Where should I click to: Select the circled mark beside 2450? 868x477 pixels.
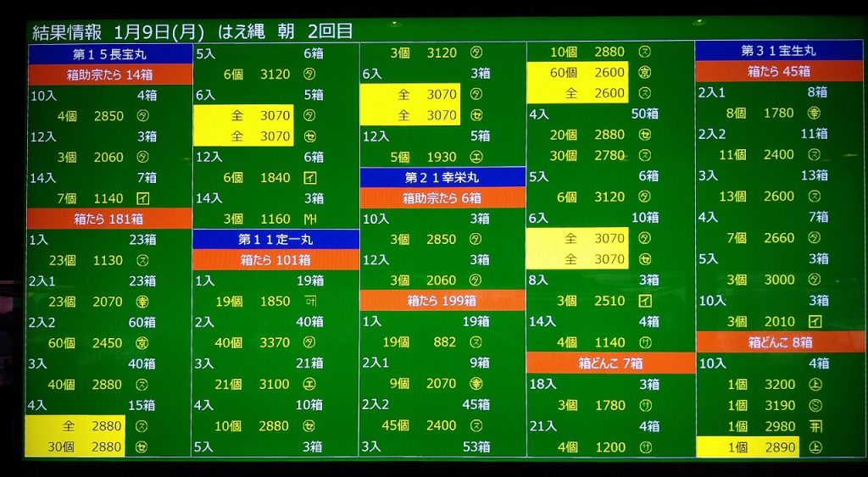coord(142,342)
